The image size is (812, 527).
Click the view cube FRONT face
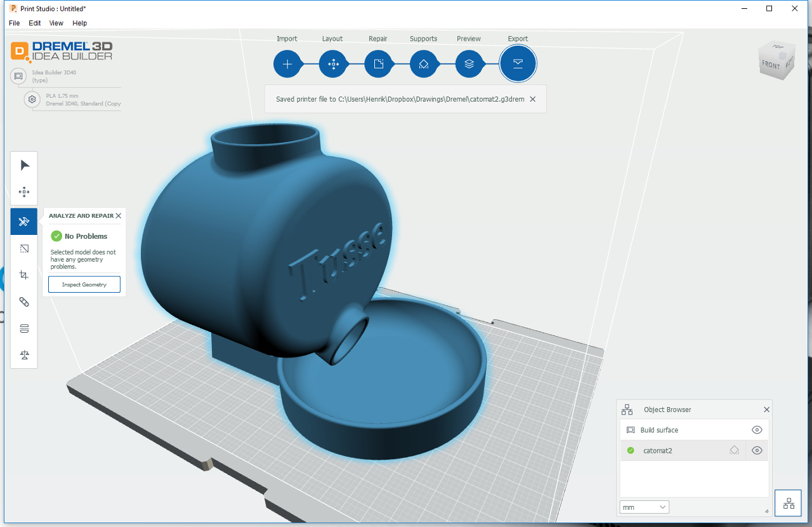coord(771,65)
